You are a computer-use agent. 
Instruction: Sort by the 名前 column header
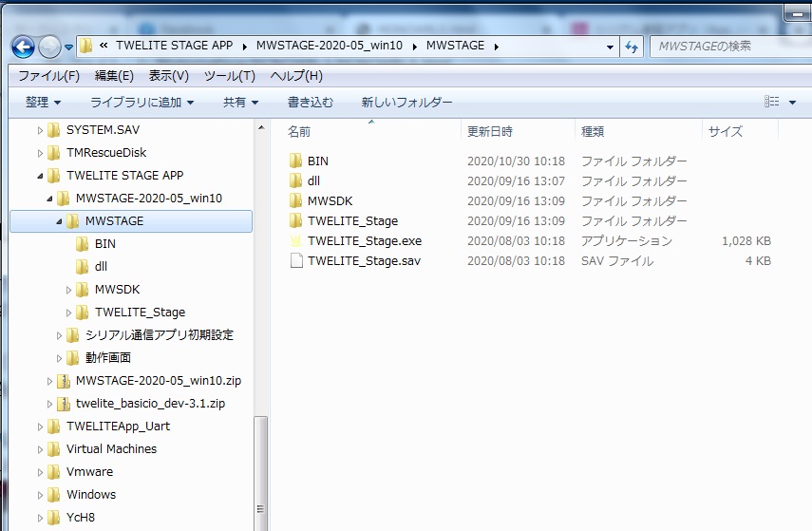point(299,132)
